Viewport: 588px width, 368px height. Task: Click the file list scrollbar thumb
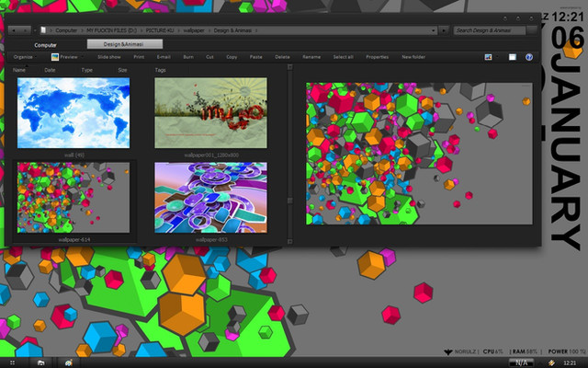pos(290,201)
